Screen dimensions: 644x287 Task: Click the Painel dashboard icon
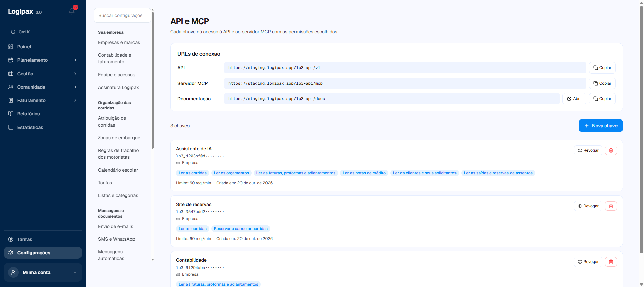click(11, 47)
